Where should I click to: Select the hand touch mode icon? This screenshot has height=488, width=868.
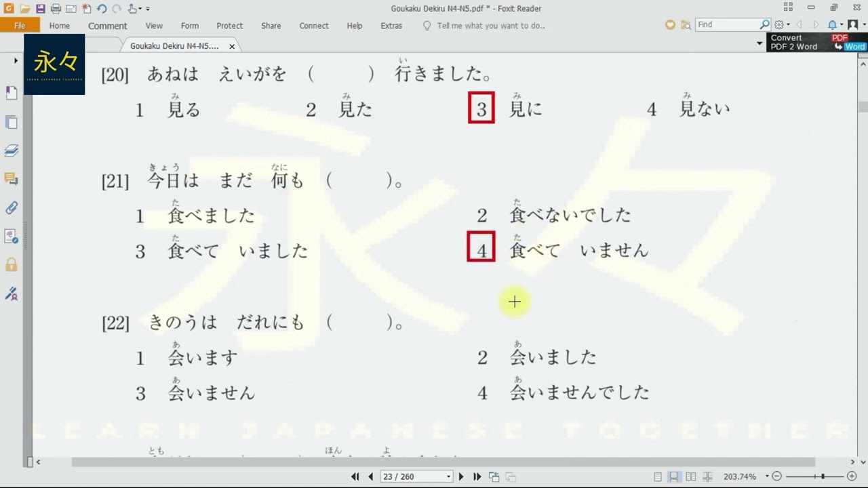(x=133, y=9)
